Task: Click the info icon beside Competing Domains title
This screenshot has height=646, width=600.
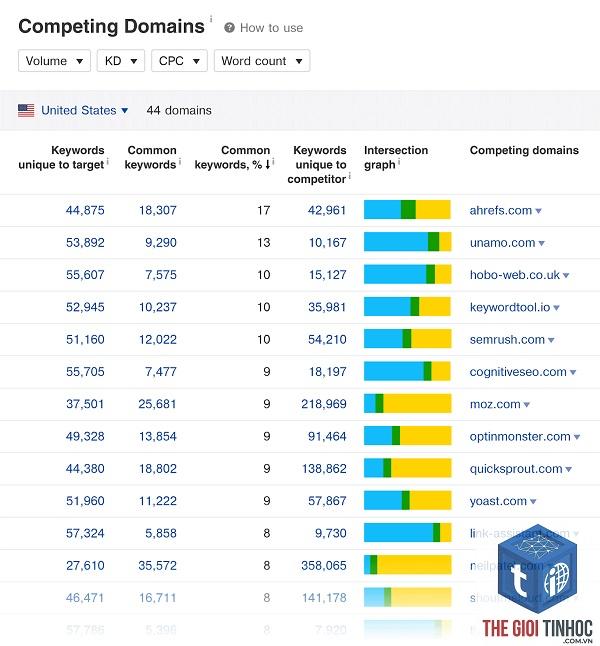Action: pyautogui.click(x=211, y=19)
